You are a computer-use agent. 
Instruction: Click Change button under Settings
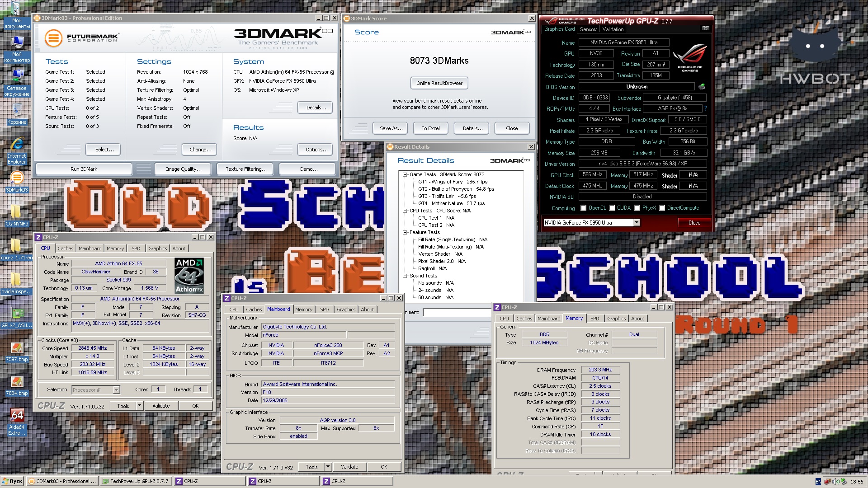tap(200, 150)
